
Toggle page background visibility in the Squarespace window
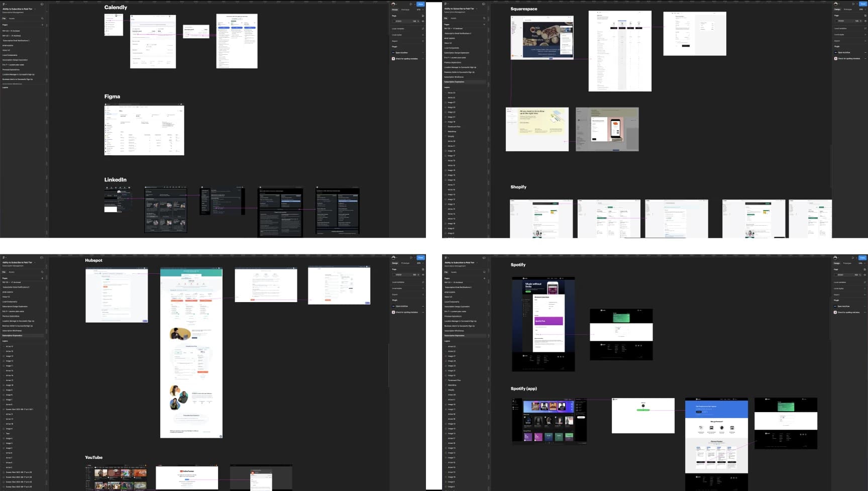865,21
